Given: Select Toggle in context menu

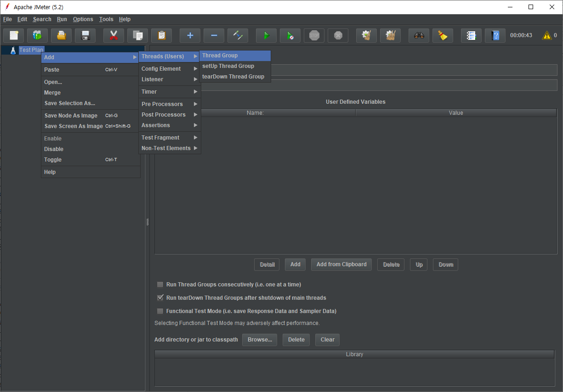Looking at the screenshot, I should [x=91, y=160].
